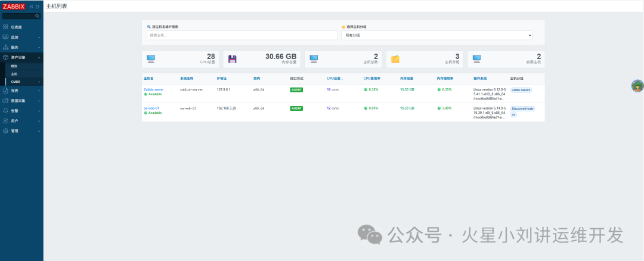Expand the 告警 menu chevron
This screenshot has height=261, width=644.
coord(39,111)
